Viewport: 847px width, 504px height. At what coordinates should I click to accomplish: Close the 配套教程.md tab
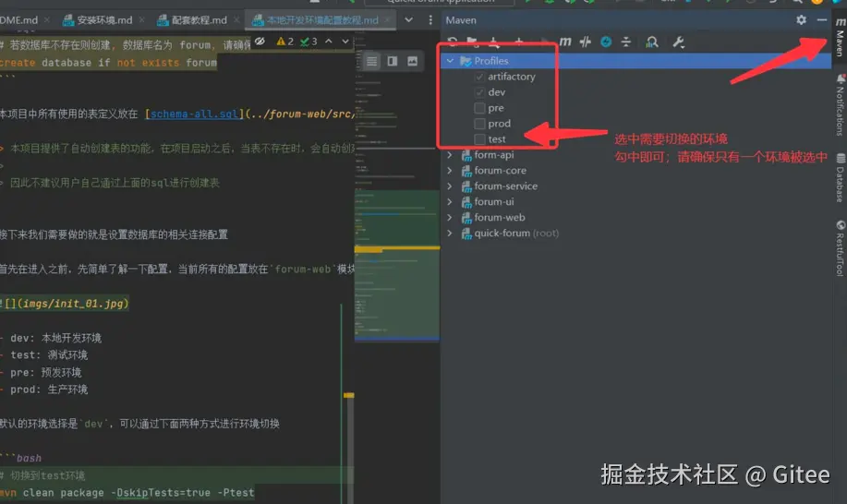point(236,20)
